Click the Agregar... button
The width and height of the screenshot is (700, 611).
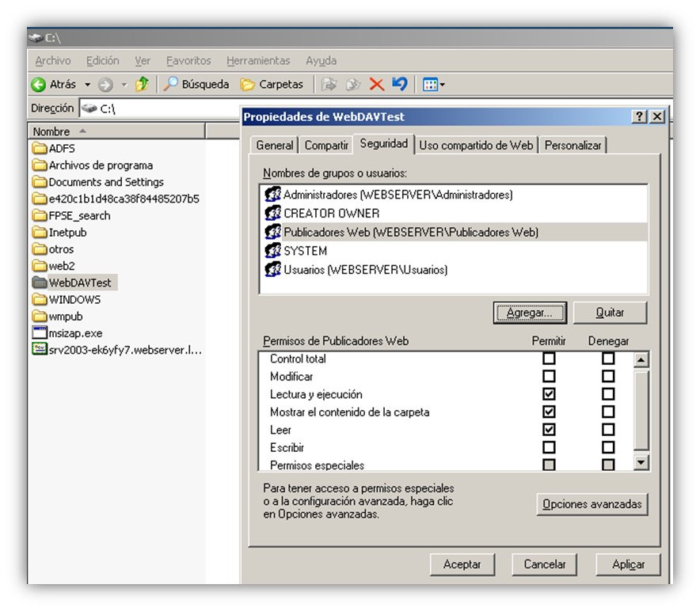tap(530, 313)
